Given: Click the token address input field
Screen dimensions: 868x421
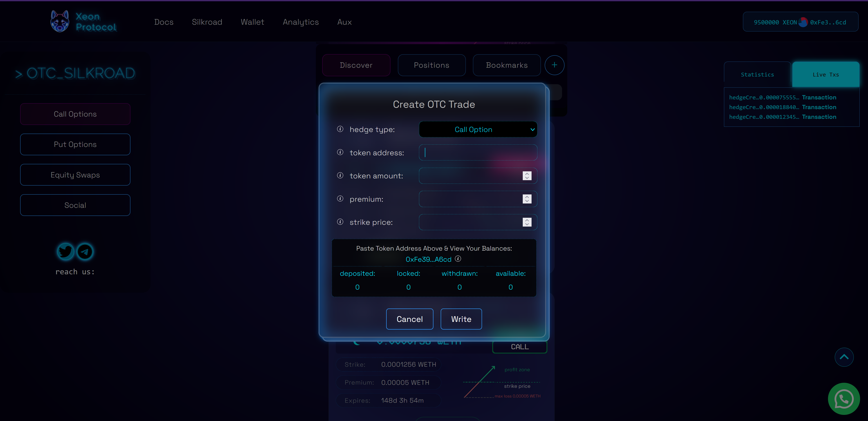Looking at the screenshot, I should tap(478, 153).
